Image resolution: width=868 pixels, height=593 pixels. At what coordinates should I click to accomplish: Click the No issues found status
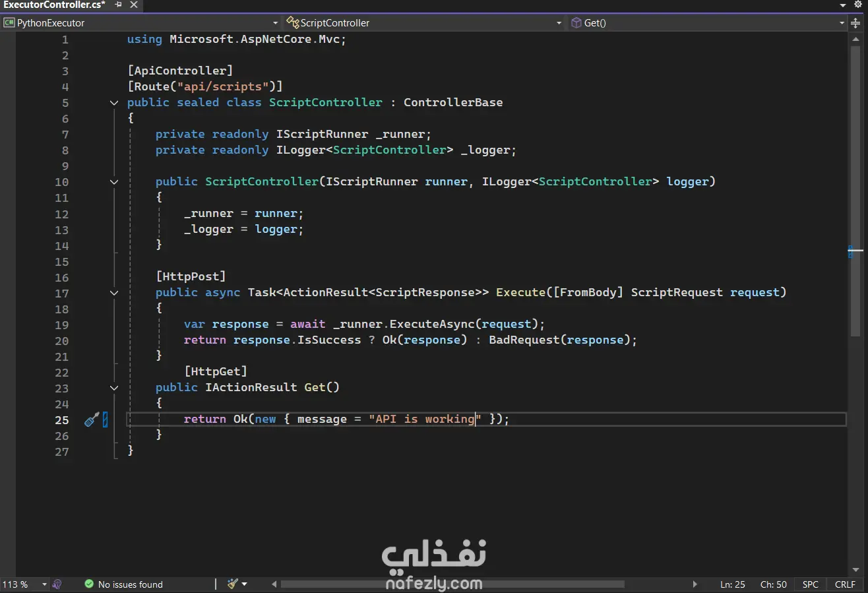130,584
